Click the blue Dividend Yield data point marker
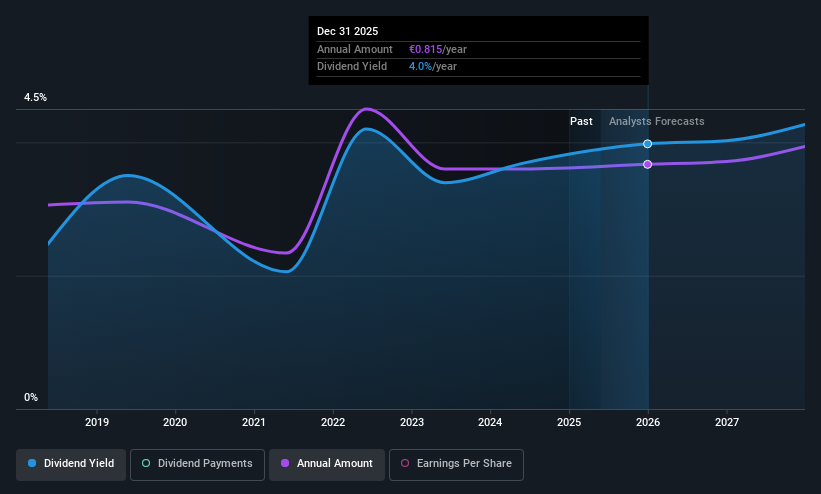The width and height of the screenshot is (821, 494). point(648,144)
